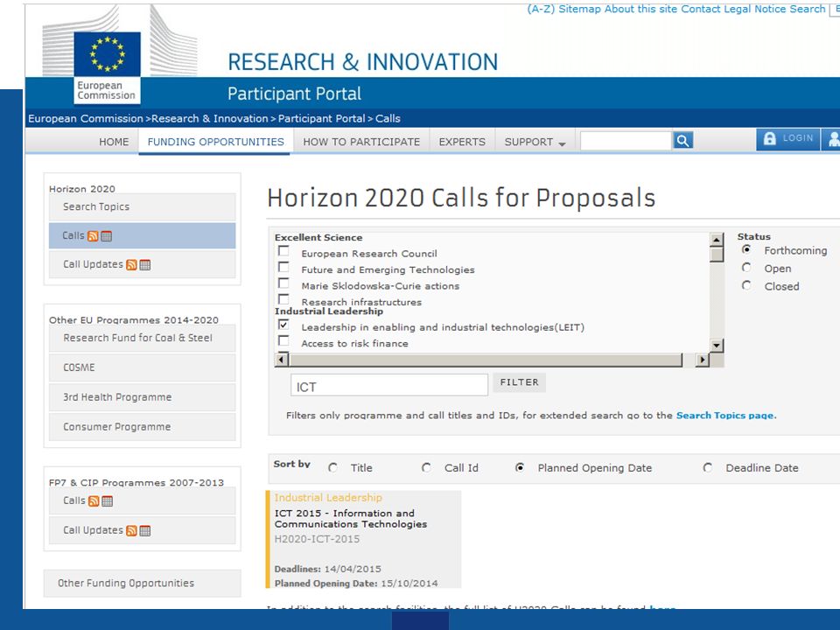Screen dimensions: 840x630
Task: Open the Horizon 2020 Calls calendar icon
Action: [107, 236]
